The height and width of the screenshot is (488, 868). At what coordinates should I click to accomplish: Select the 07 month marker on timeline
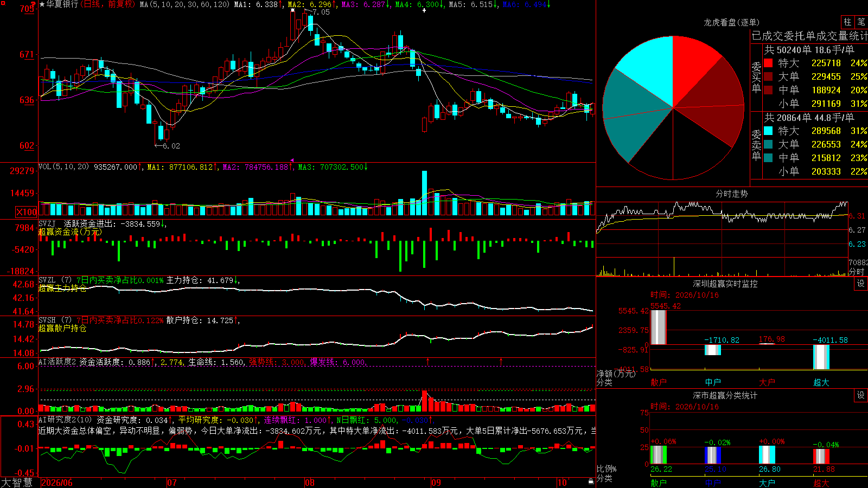(172, 483)
